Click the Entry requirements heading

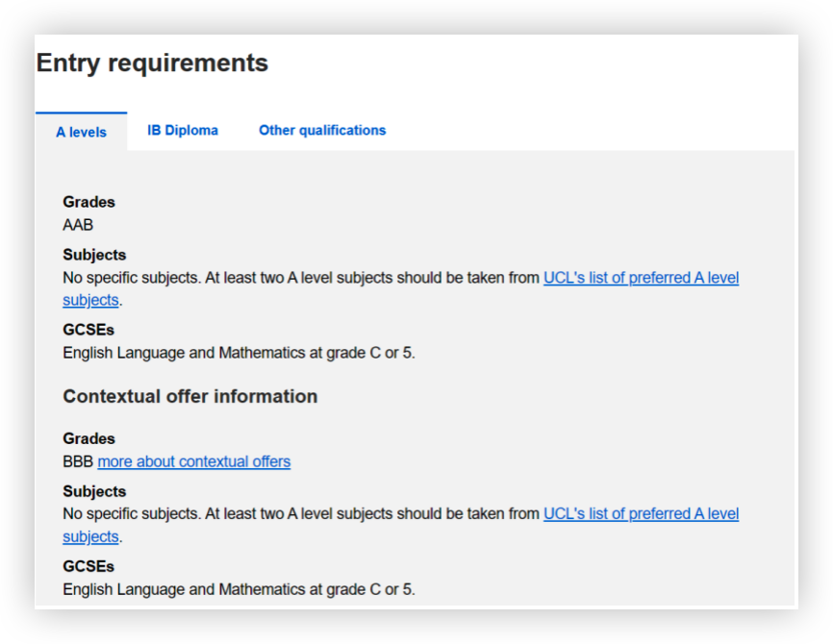[153, 63]
